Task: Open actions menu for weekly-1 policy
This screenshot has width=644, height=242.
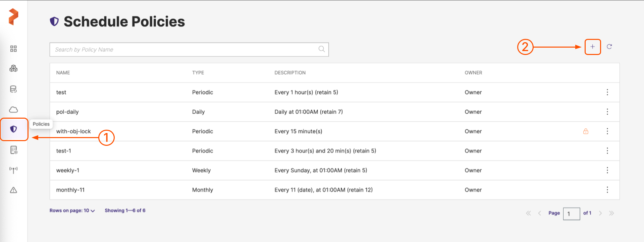Action: pyautogui.click(x=607, y=170)
